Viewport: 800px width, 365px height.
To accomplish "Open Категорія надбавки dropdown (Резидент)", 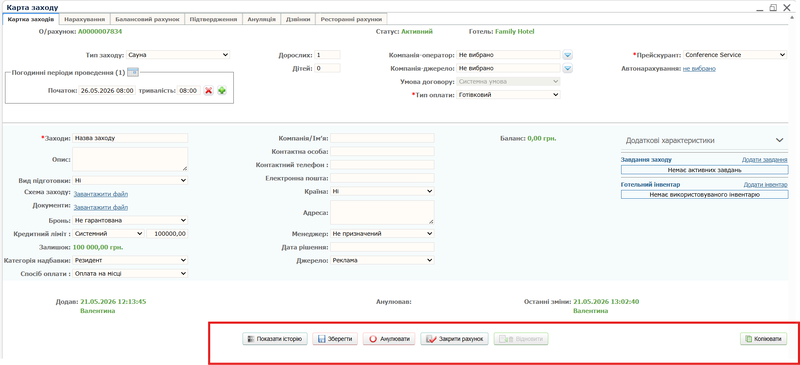I will tap(130, 260).
